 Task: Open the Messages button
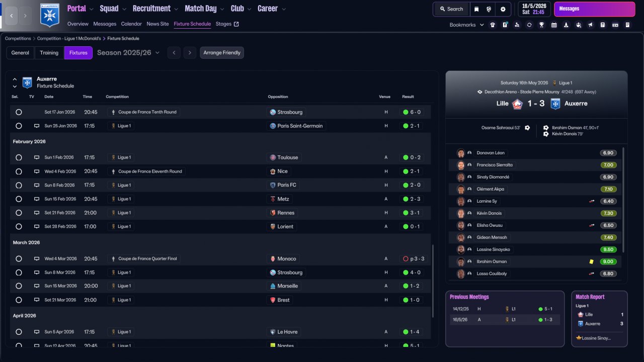593,9
